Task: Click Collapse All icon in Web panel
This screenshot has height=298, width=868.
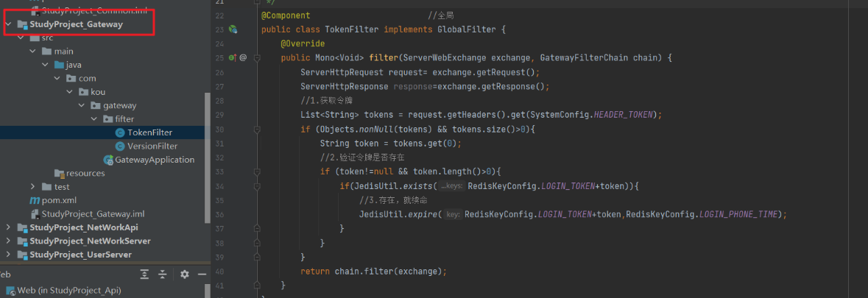Action: coord(163,274)
